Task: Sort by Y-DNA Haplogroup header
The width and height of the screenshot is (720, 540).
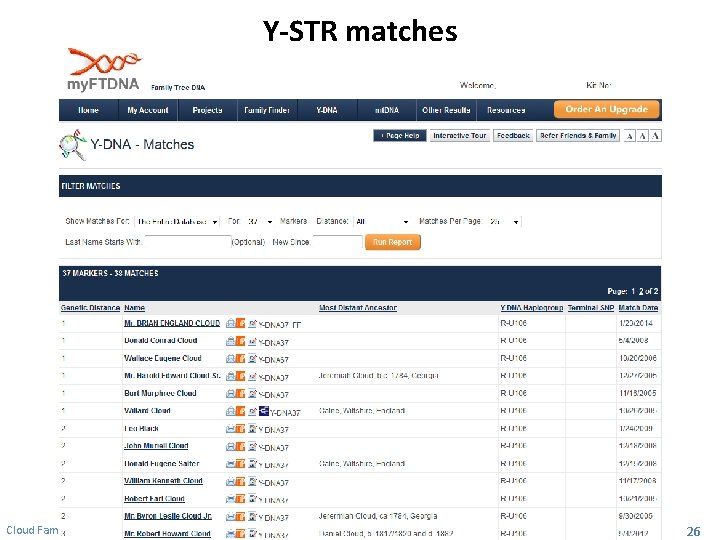Action: (532, 308)
